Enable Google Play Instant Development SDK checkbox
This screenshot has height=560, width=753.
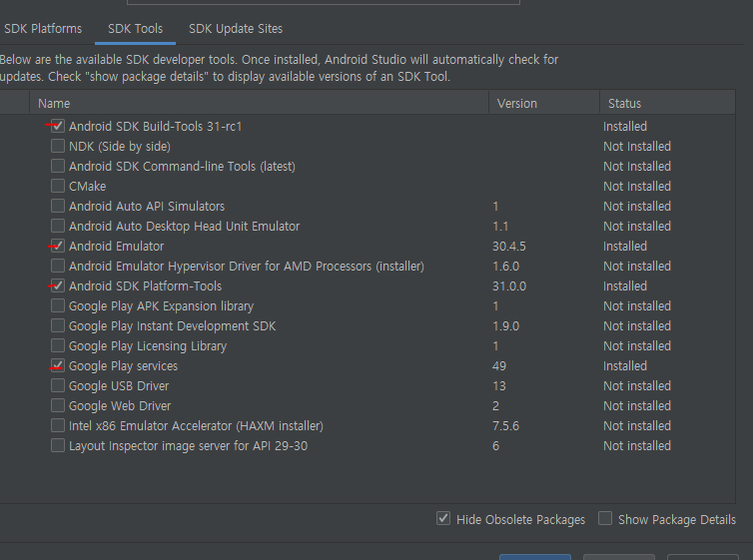58,325
